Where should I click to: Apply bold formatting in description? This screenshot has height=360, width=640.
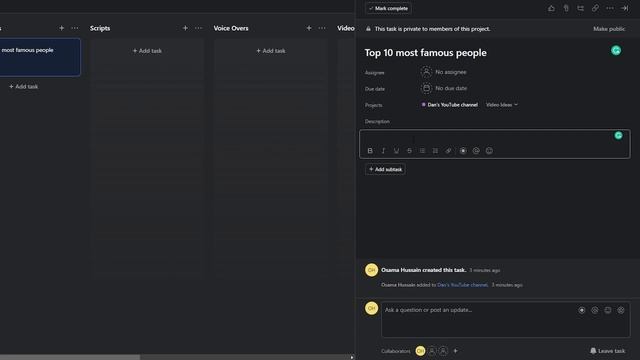click(370, 151)
